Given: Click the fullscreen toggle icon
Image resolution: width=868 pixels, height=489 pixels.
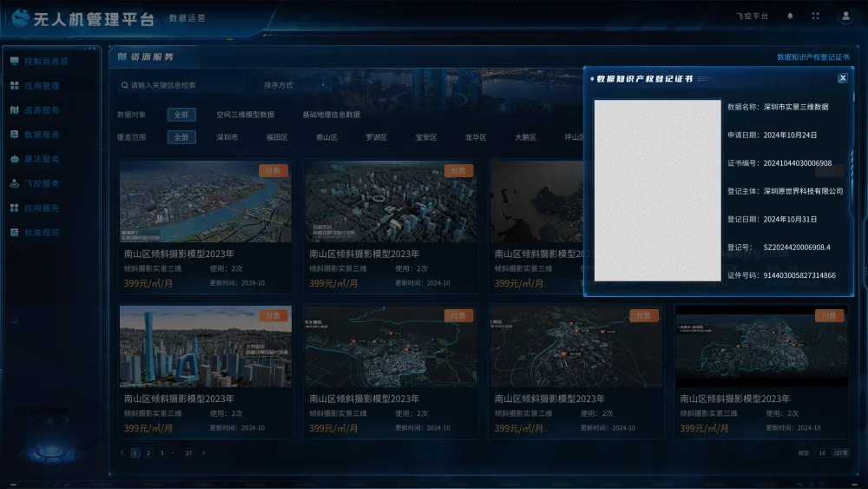Looking at the screenshot, I should point(815,16).
